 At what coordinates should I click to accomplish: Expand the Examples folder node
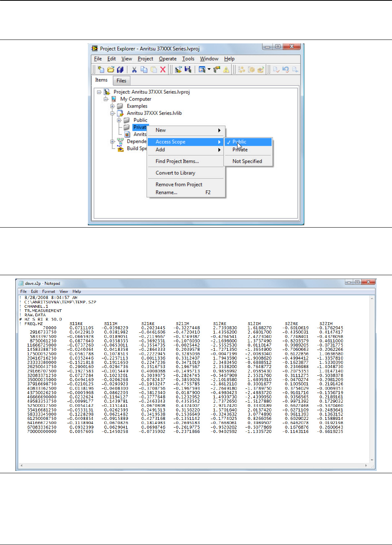point(112,106)
